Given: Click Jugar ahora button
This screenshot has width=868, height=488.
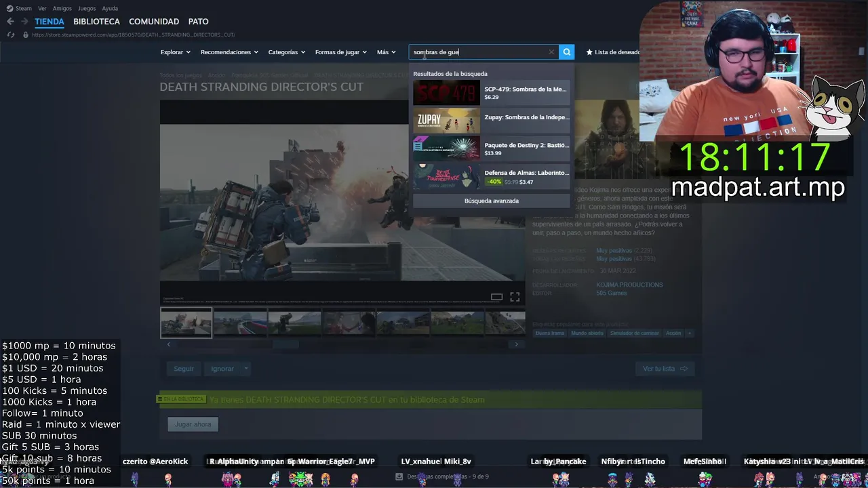Looking at the screenshot, I should pos(193,424).
